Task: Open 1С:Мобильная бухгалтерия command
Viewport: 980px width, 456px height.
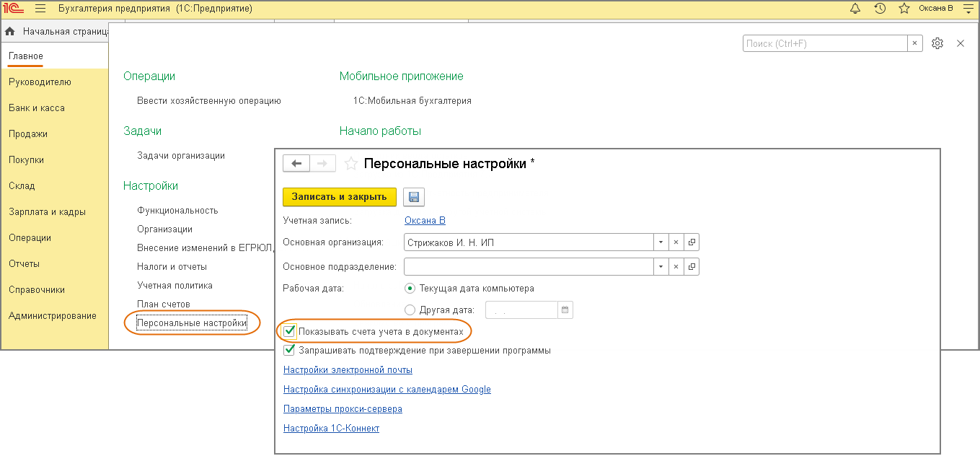Action: (x=412, y=101)
